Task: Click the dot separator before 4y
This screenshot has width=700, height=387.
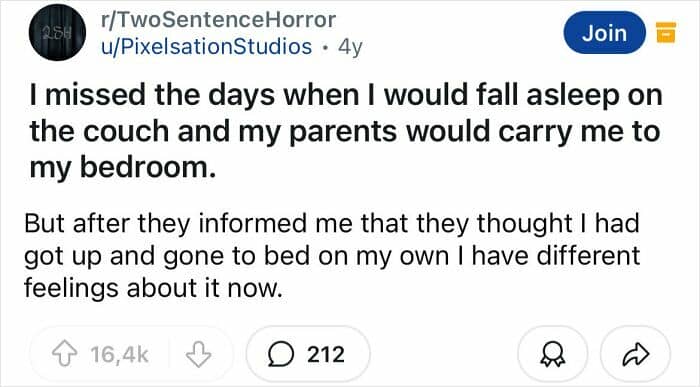Action: point(325,47)
